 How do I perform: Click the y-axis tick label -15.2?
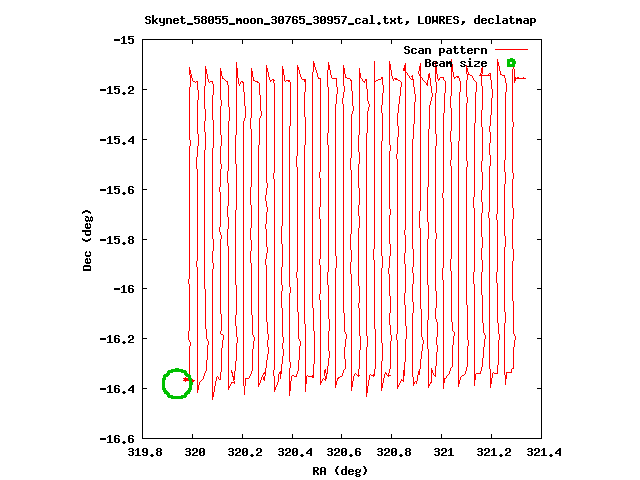pos(117,90)
